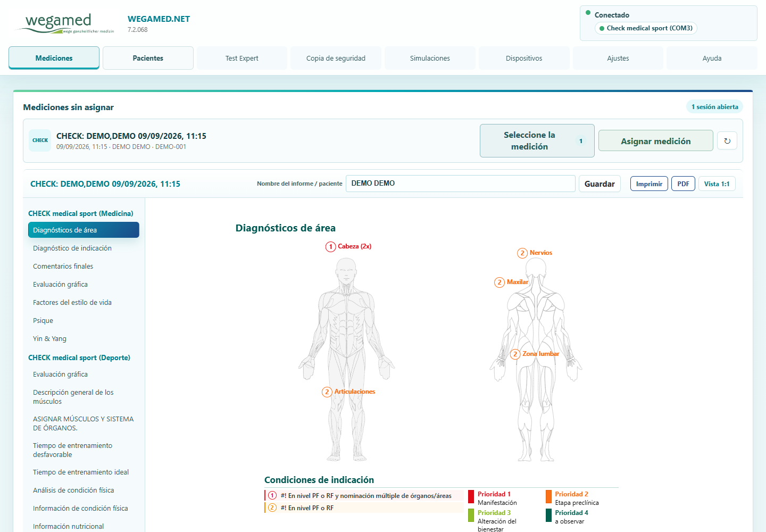The width and height of the screenshot is (766, 532).
Task: Open the Pacientes tab
Action: [148, 58]
